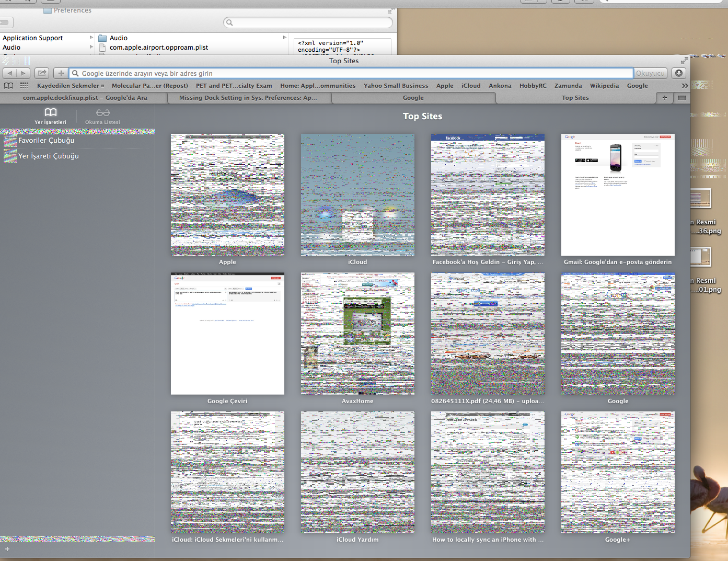Open the Google Çeviri thumbnail
The image size is (728, 561).
coord(227,334)
